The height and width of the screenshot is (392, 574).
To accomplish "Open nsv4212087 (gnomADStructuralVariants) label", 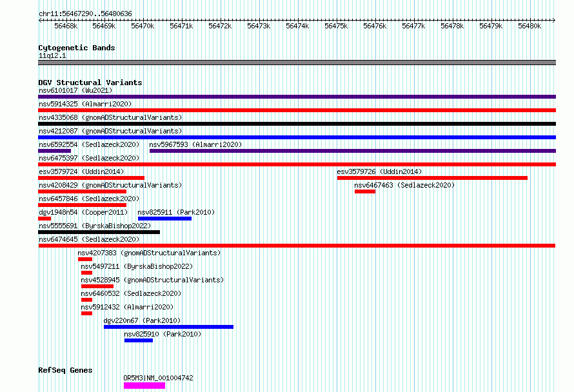I will point(110,131).
